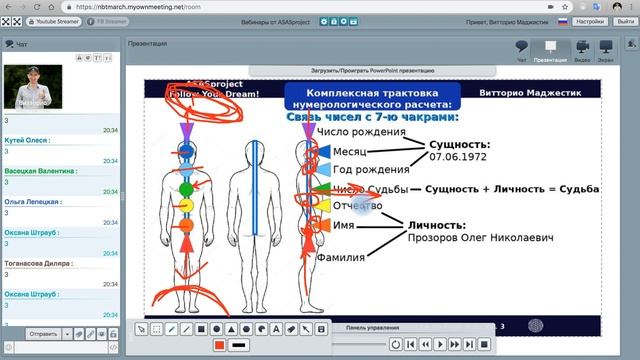Select chat user Кутей Олеся
This screenshot has width=640, height=360.
27,140
